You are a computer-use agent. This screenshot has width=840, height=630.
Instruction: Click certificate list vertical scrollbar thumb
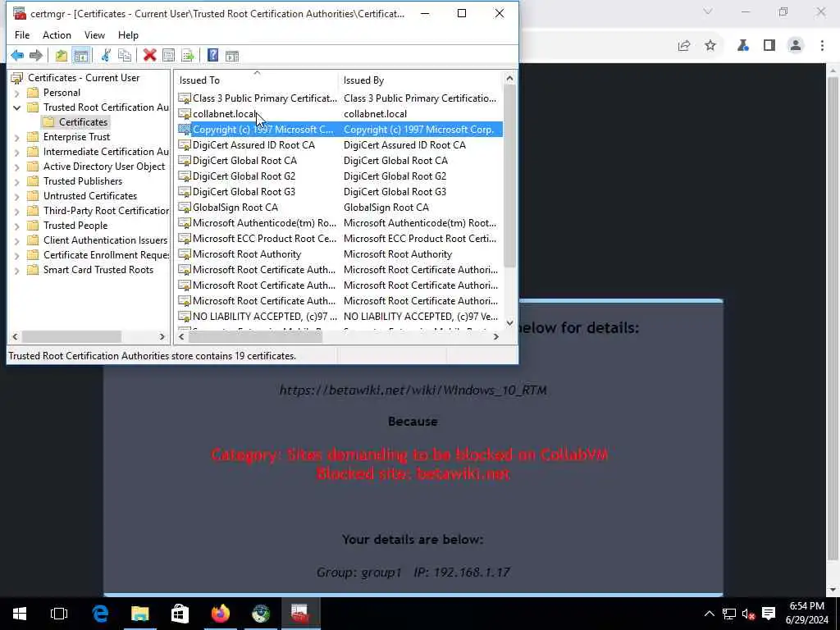[509, 177]
